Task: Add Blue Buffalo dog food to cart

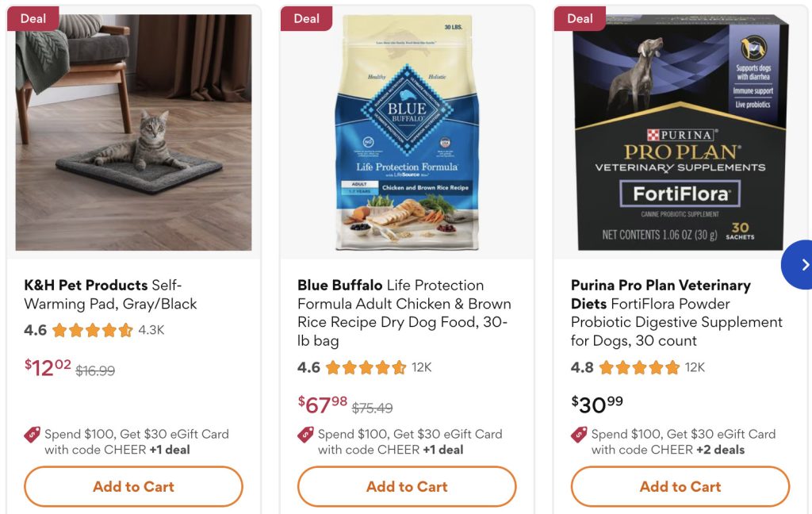Action: 407,486
